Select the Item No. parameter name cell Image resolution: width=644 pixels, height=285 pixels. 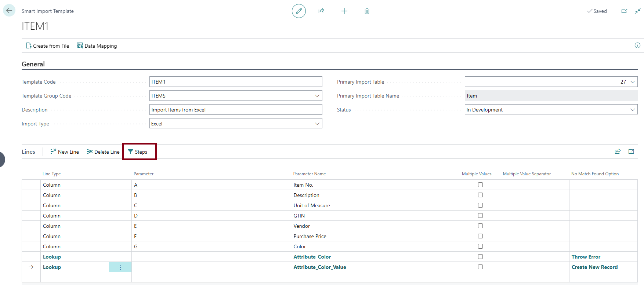(x=375, y=185)
